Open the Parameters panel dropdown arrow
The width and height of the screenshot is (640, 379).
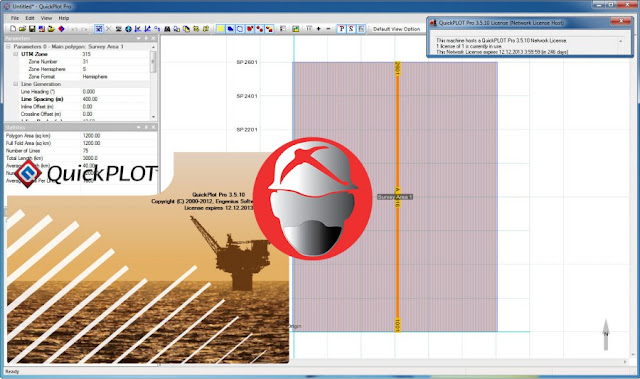[139, 38]
